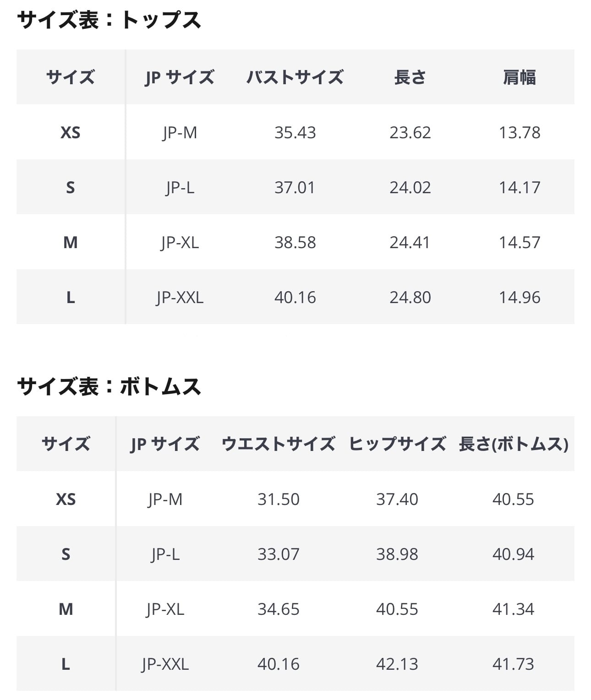This screenshot has height=700, width=591.
Task: Select tops bust value 38.58
Action: coord(295,242)
